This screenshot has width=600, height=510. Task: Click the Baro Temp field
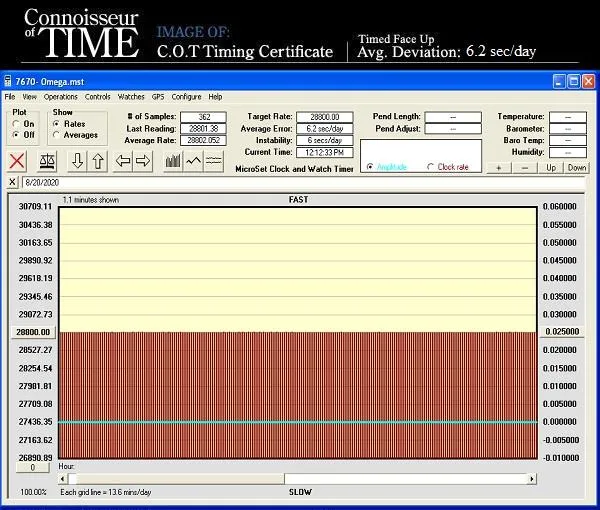568,140
